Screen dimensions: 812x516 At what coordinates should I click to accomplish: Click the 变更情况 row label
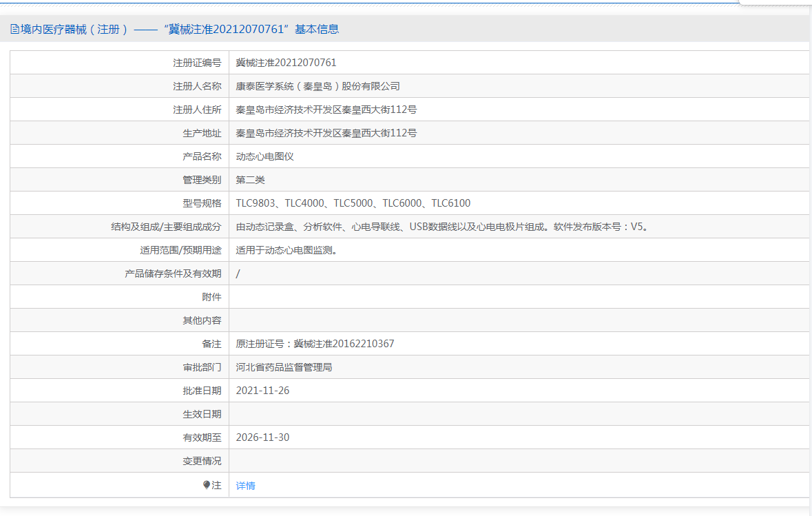(202, 461)
